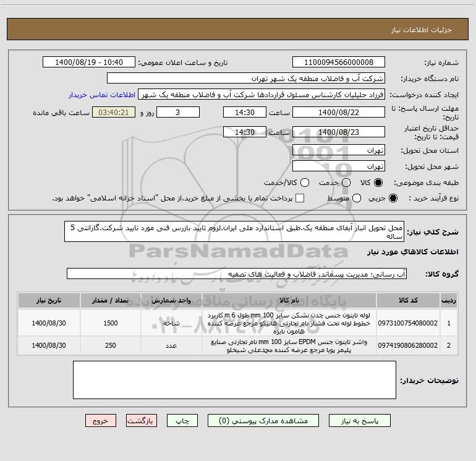Click the بازگشت back button
476x461 pixels.
point(142,421)
